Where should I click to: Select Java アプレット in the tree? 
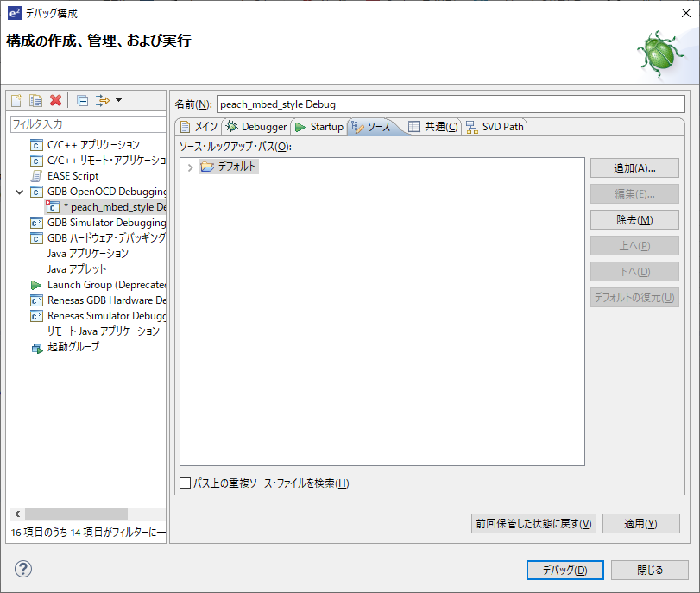77,269
